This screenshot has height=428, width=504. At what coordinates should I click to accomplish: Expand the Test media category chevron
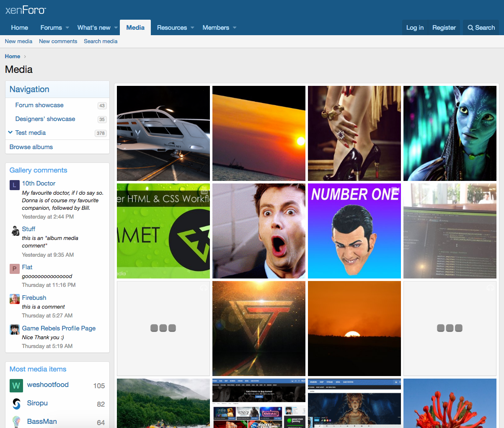10,133
